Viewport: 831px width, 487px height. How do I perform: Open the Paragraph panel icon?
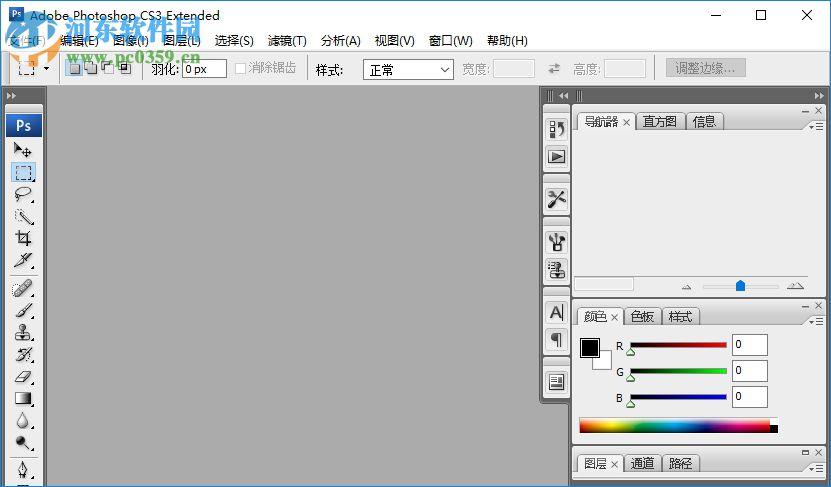[x=556, y=340]
